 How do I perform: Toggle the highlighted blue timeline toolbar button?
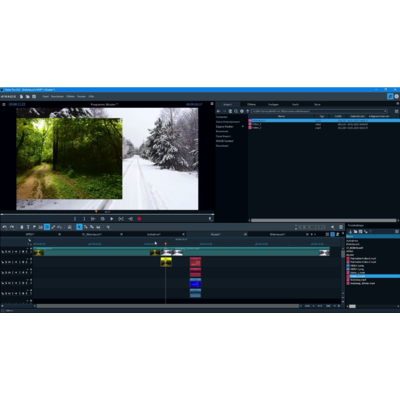(47, 227)
